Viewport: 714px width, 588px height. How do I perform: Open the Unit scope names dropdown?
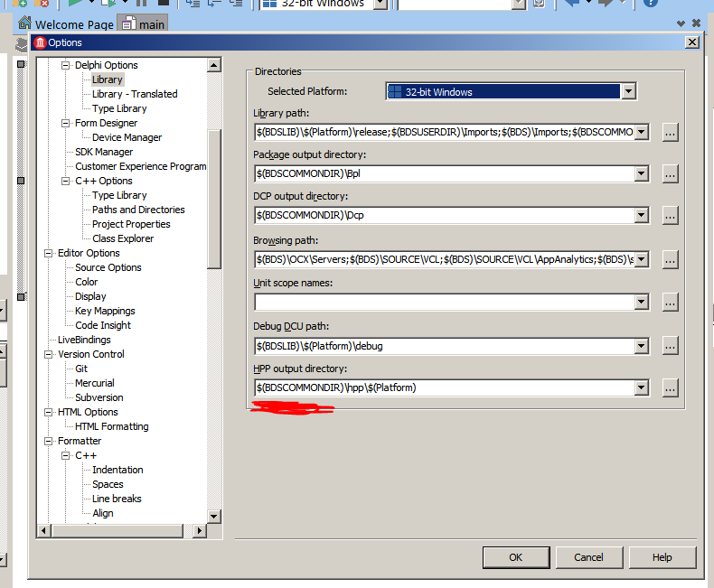point(641,303)
